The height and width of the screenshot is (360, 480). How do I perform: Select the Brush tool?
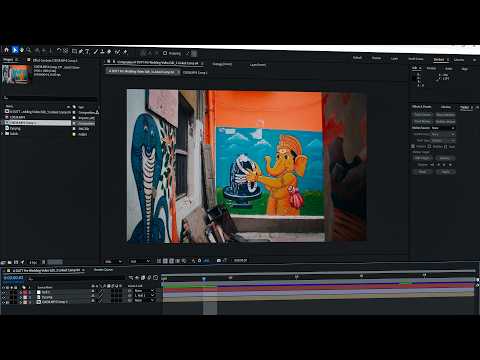[x=96, y=51]
